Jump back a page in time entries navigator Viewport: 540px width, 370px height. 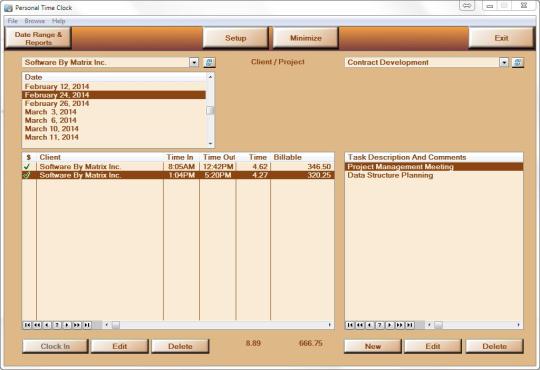37,325
